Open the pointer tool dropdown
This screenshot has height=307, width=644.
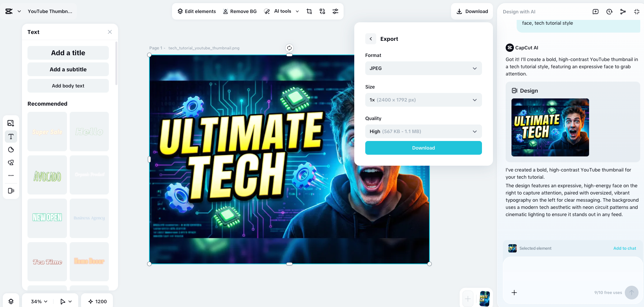[x=66, y=302]
